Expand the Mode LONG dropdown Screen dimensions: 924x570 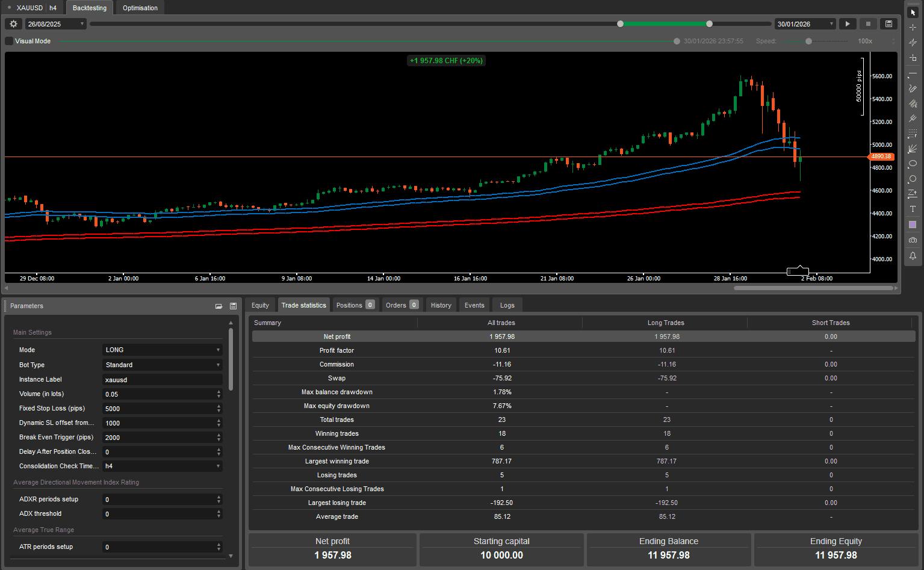click(162, 350)
